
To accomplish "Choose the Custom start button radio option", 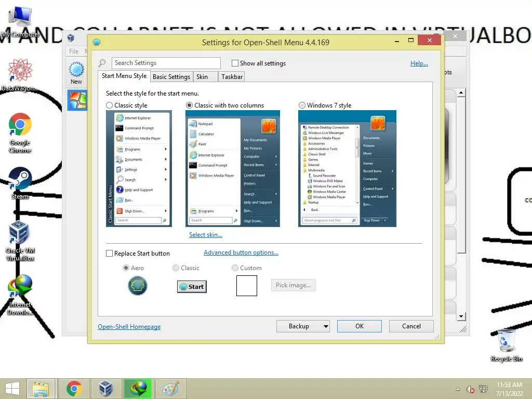I will [x=235, y=268].
